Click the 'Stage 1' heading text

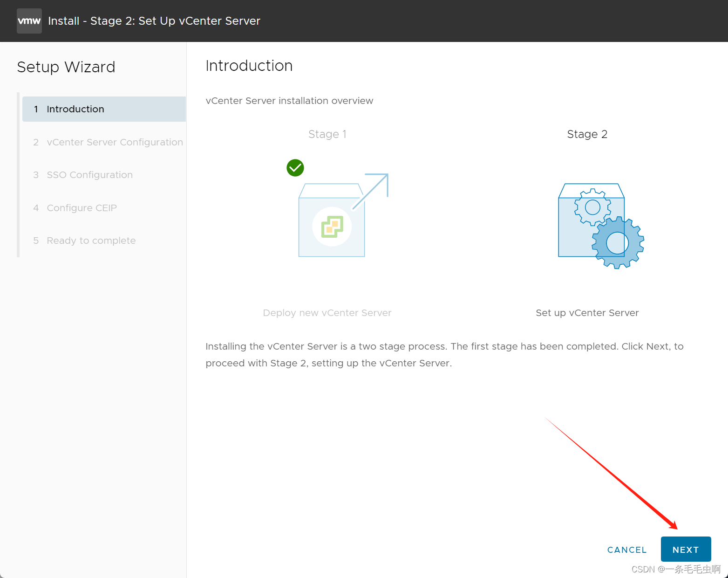327,134
